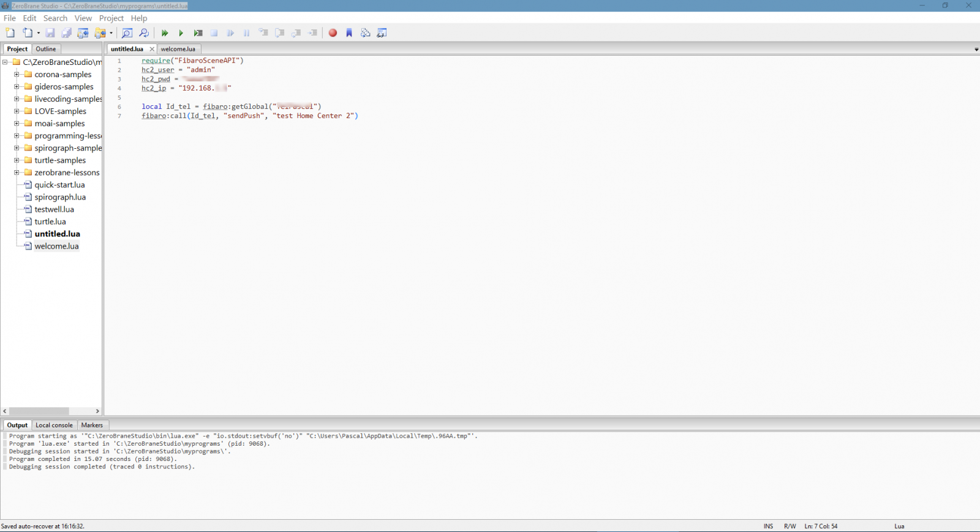Select the untitled.lua editor tab
Screen dimensions: 980x532
[127, 49]
